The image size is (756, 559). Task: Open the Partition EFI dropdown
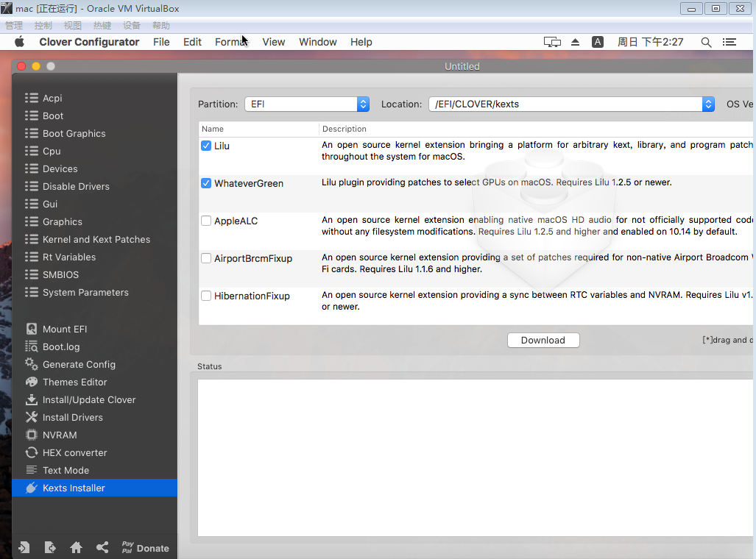tap(307, 104)
